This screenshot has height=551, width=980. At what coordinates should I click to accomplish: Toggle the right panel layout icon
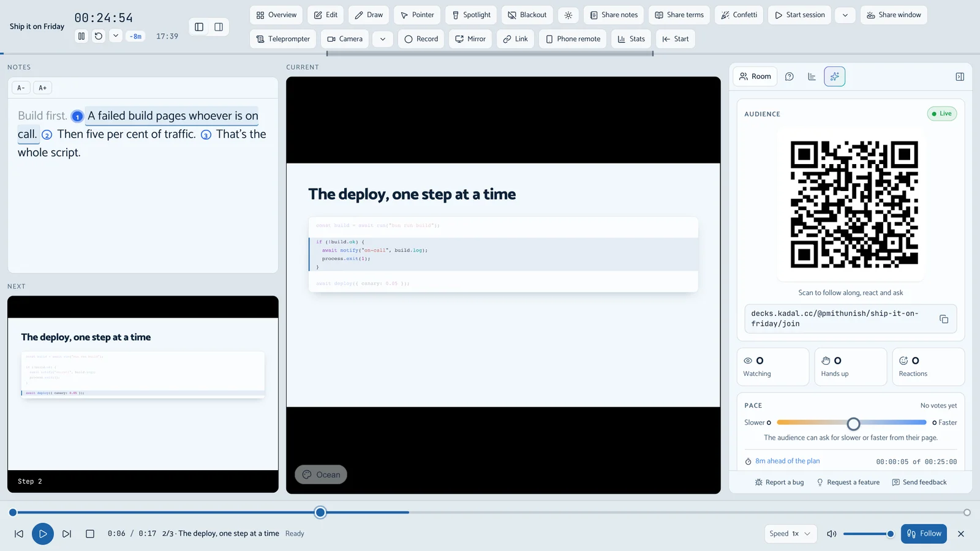(219, 27)
